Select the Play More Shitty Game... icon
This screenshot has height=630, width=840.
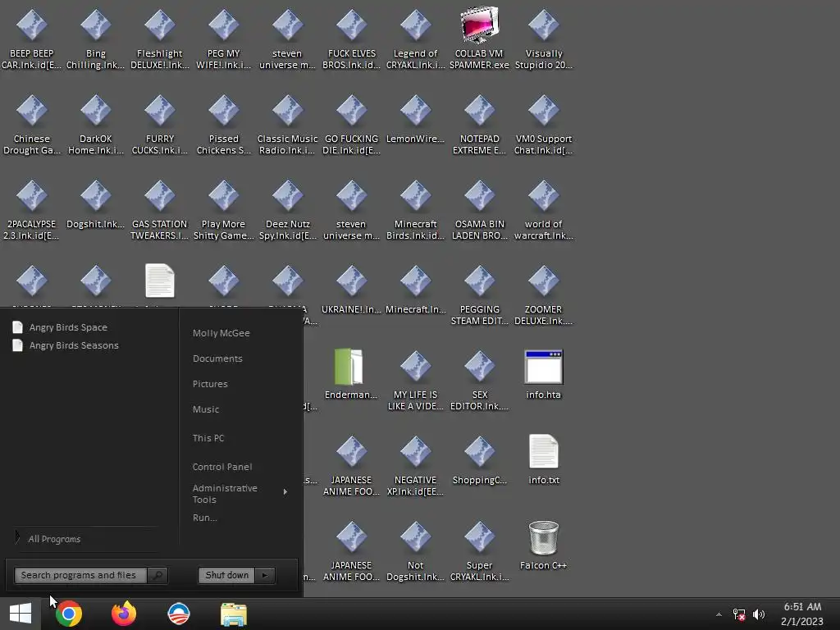coord(223,209)
